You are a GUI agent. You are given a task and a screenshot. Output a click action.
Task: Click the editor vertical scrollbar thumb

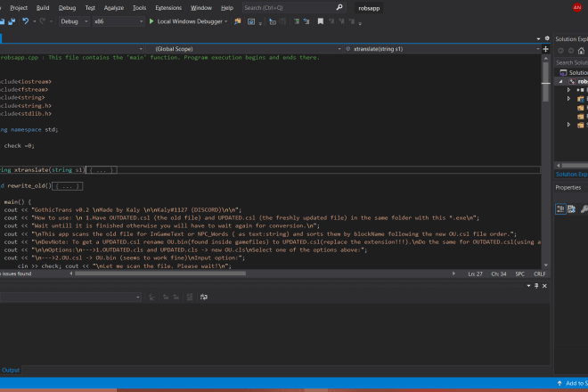tap(545, 81)
